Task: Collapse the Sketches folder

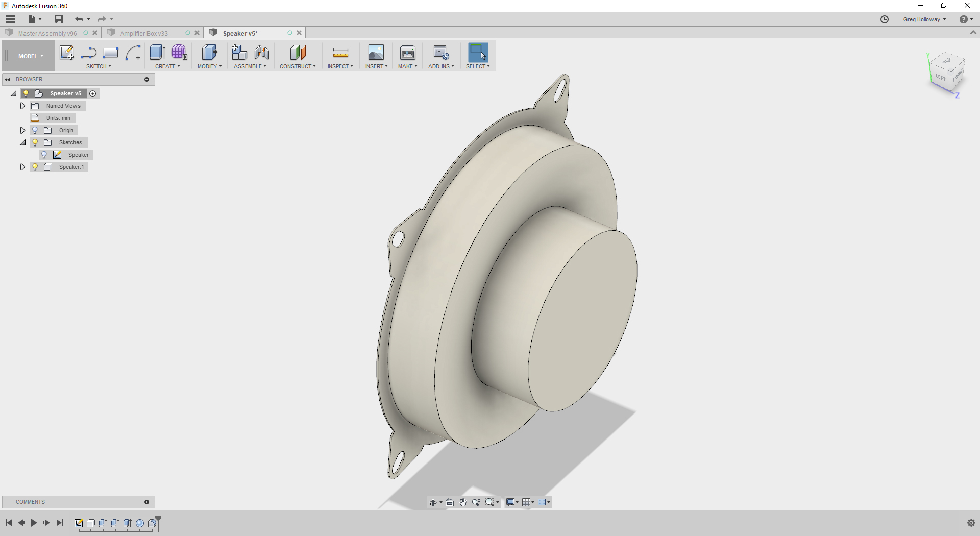Action: coord(22,142)
